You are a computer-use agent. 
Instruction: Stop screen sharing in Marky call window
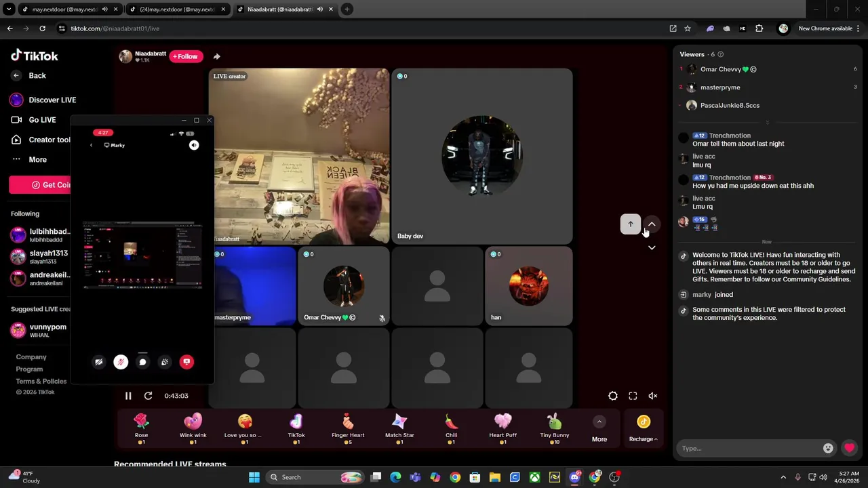click(x=186, y=362)
